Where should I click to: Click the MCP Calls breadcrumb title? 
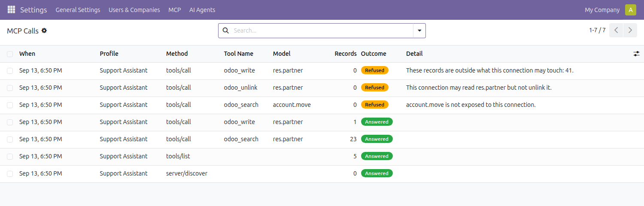(x=23, y=31)
